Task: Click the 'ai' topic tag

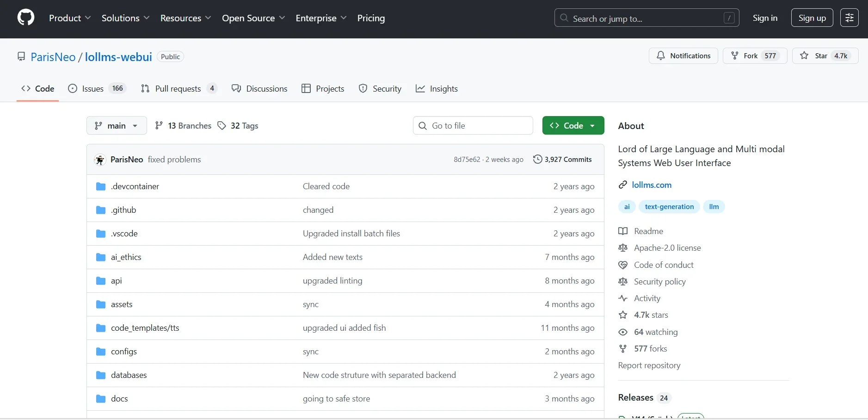Action: (627, 207)
